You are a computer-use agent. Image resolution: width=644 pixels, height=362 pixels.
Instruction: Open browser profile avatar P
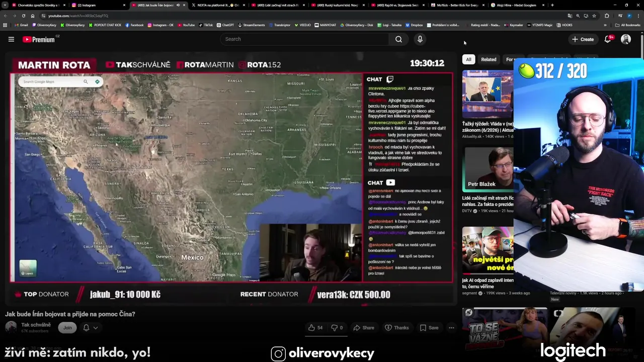[x=629, y=16]
